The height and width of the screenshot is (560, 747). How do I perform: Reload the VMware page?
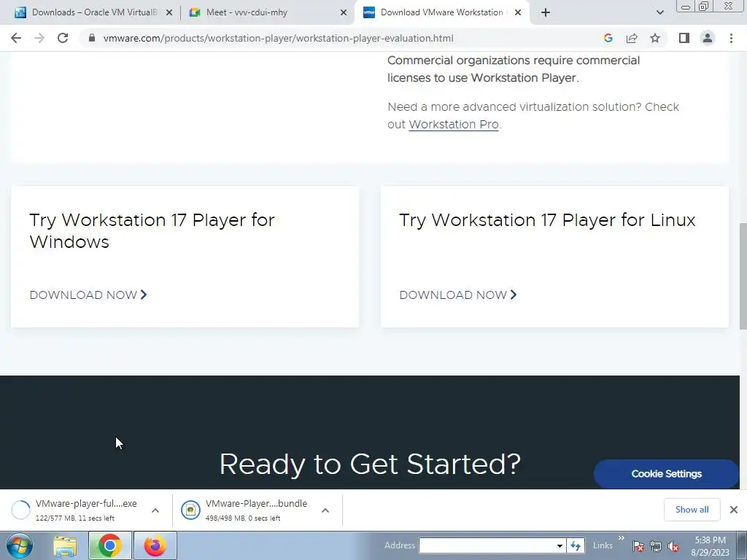tap(63, 38)
